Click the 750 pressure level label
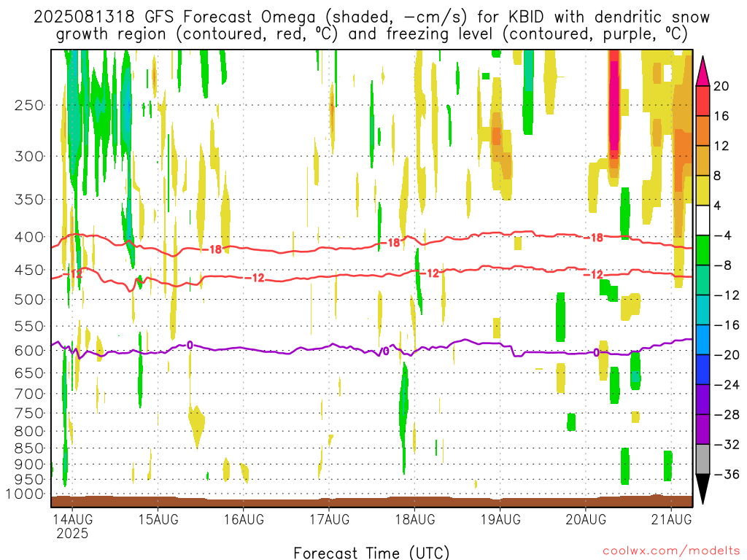Screen dimensions: 747x560 pos(29,413)
